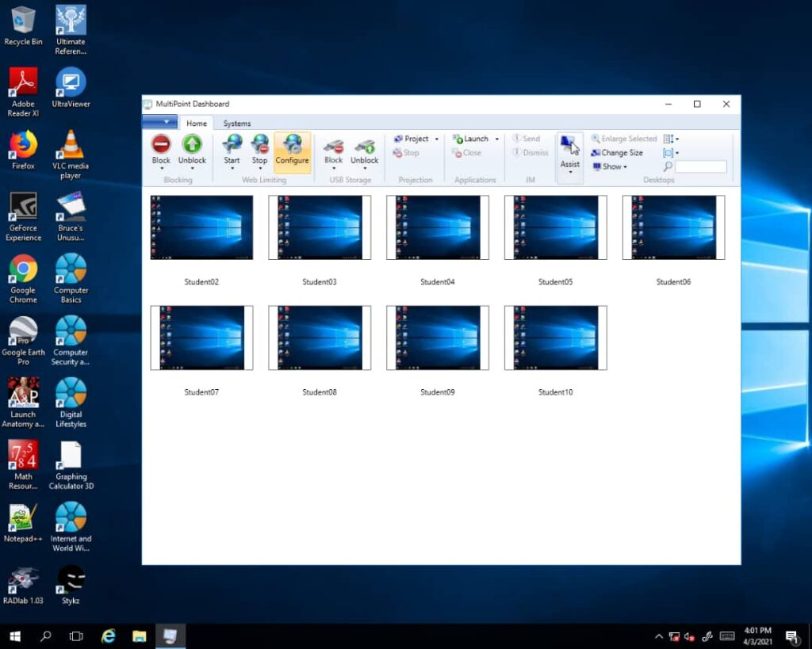The width and height of the screenshot is (812, 649).
Task: Select the Student02 desktop thumbnail
Action: coord(201,227)
